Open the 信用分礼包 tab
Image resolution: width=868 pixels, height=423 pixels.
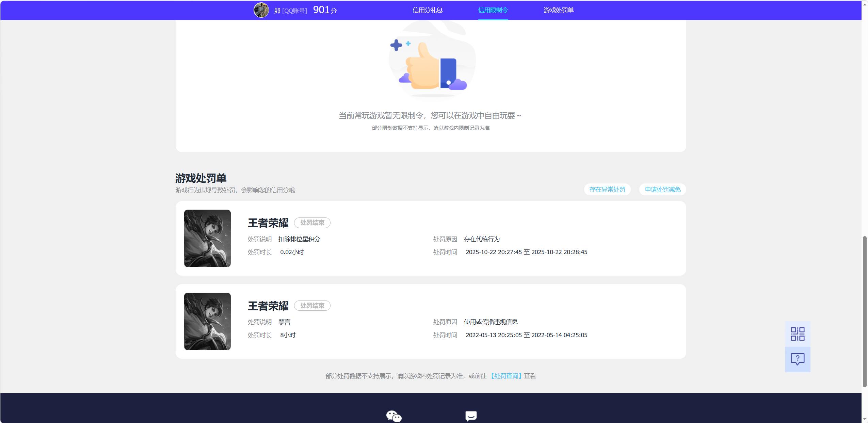click(x=428, y=10)
